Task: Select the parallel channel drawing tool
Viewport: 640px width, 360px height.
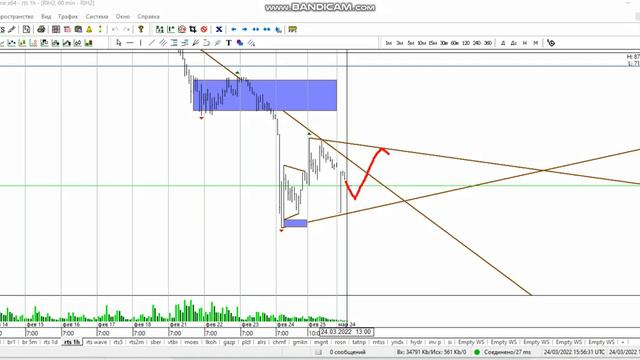Action: click(163, 42)
